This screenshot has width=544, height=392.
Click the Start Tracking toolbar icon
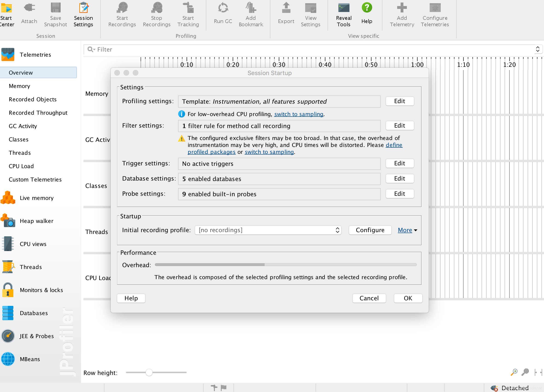click(x=188, y=8)
